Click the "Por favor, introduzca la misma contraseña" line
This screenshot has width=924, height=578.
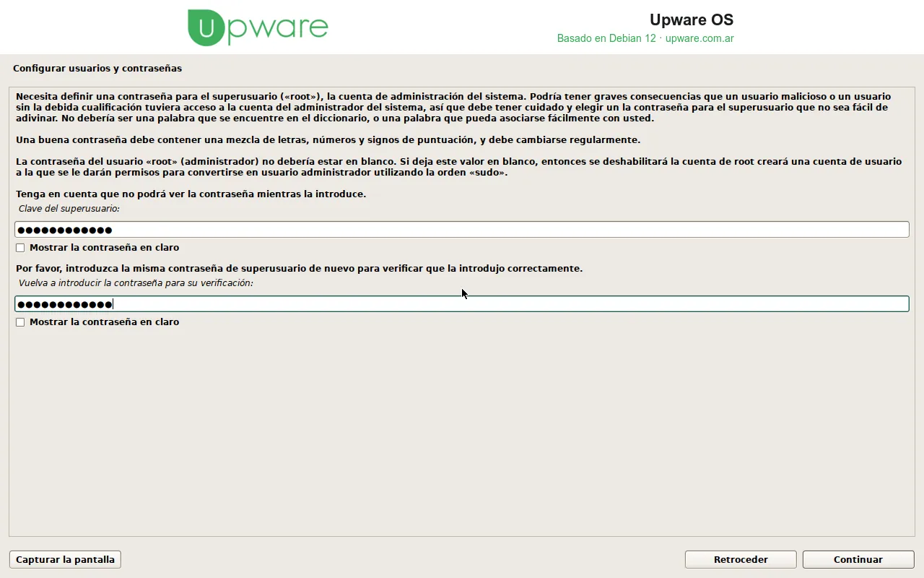(299, 268)
